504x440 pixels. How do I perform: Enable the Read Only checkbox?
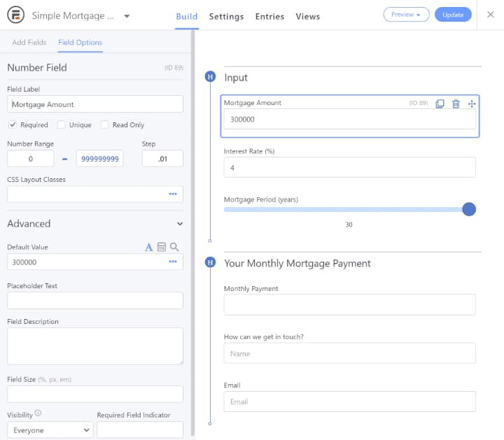(x=105, y=125)
